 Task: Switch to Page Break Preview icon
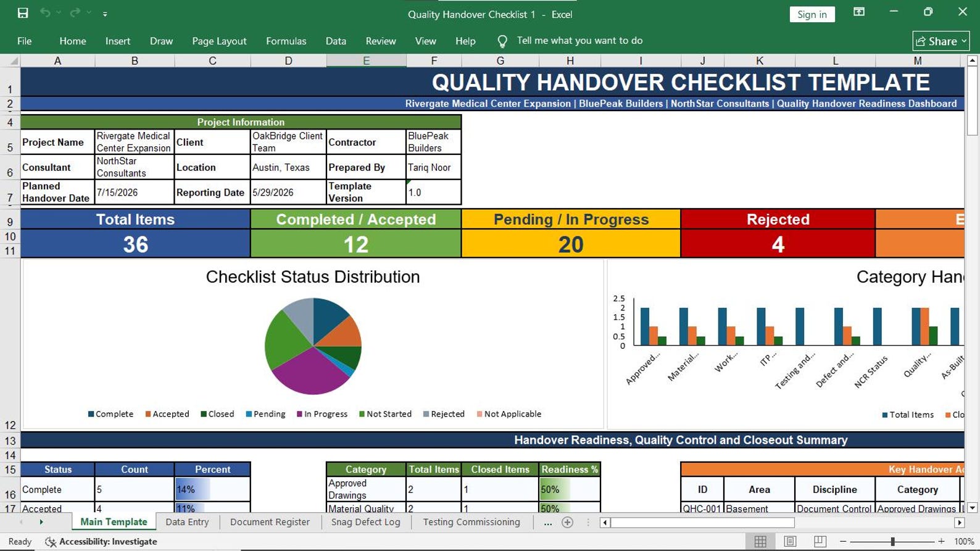[820, 541]
